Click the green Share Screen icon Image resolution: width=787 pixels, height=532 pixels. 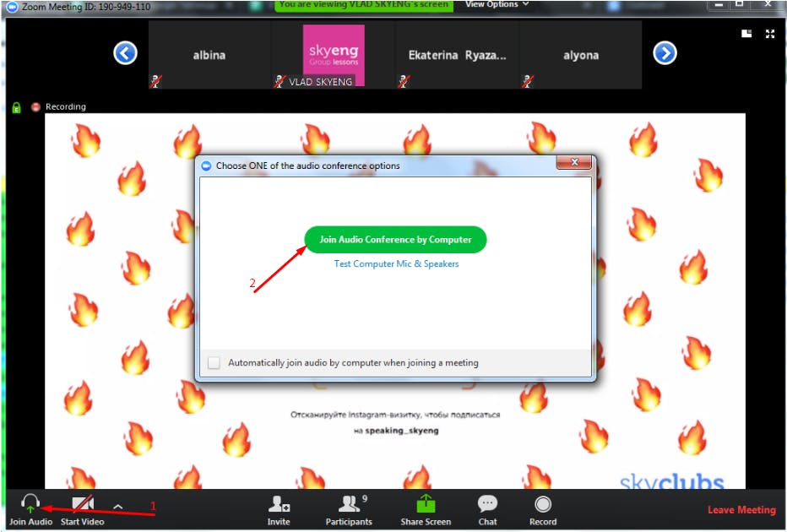pyautogui.click(x=426, y=503)
